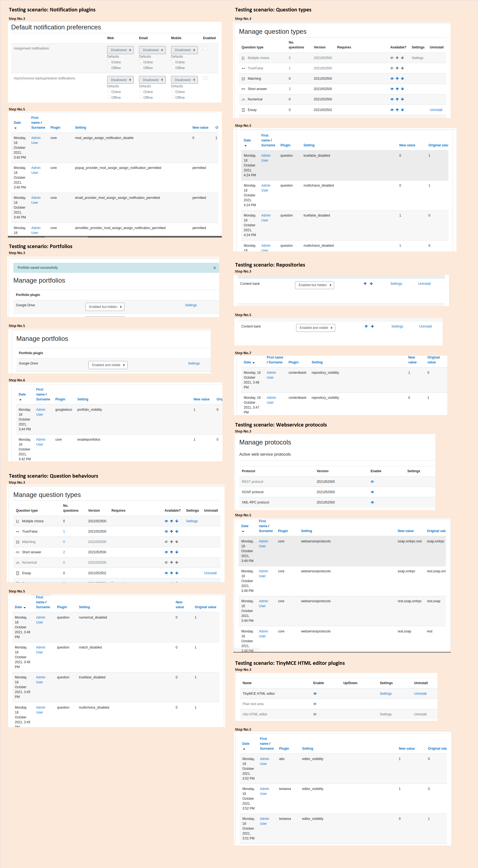Move True/False down in Question behaviours table
Image resolution: width=478 pixels, height=868 pixels.
pyautogui.click(x=177, y=532)
